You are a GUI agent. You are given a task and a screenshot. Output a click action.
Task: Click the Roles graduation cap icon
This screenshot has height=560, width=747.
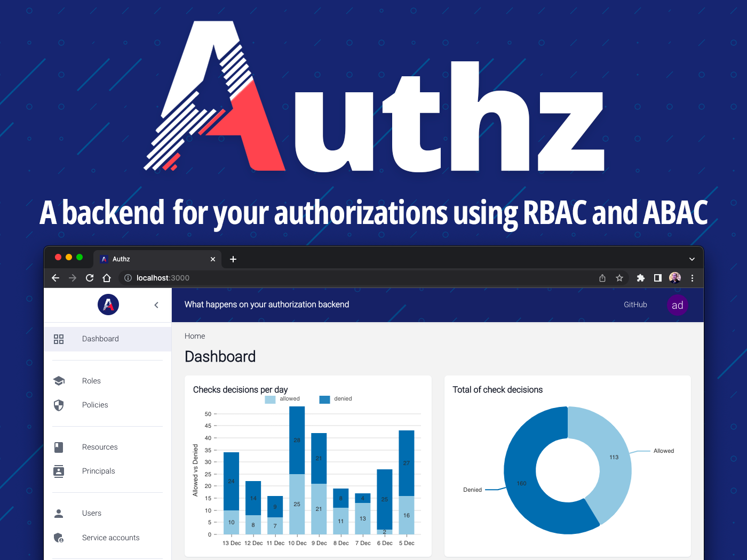(x=59, y=381)
